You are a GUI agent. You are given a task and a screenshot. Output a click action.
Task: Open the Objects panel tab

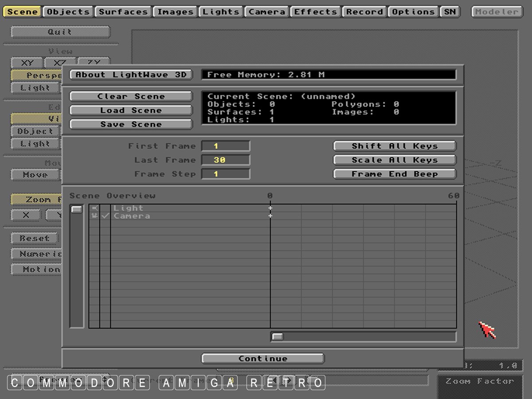click(x=68, y=12)
